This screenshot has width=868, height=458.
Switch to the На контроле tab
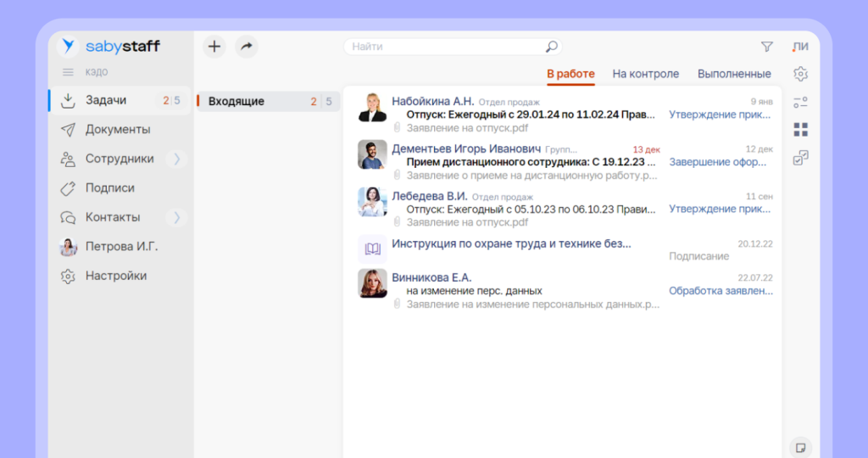point(645,74)
